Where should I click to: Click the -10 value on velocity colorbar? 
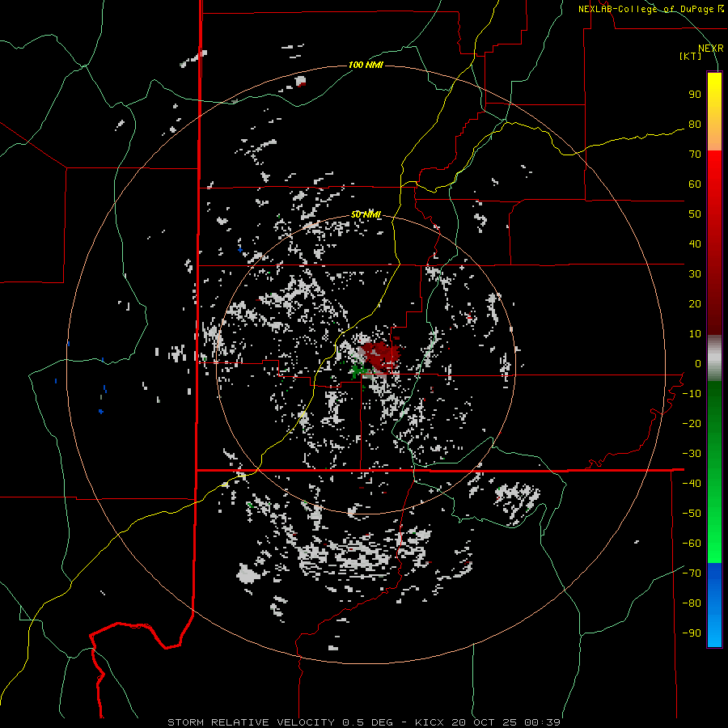(x=692, y=394)
